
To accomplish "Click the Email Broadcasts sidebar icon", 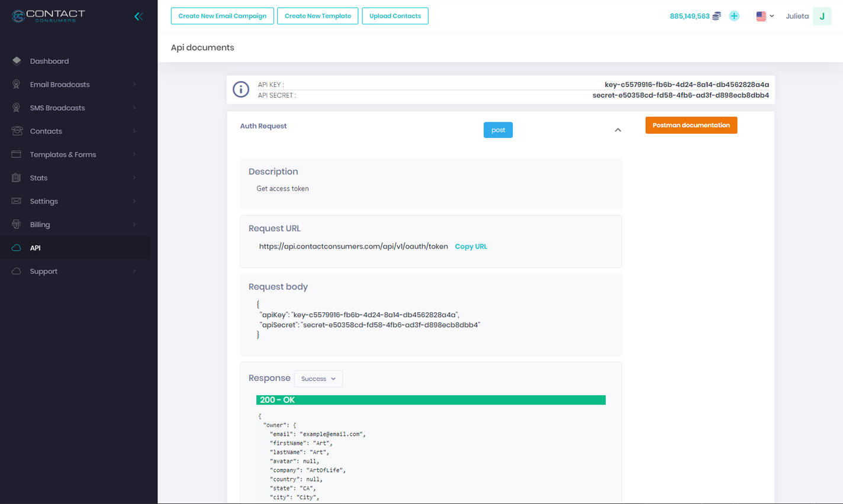I will pyautogui.click(x=17, y=84).
